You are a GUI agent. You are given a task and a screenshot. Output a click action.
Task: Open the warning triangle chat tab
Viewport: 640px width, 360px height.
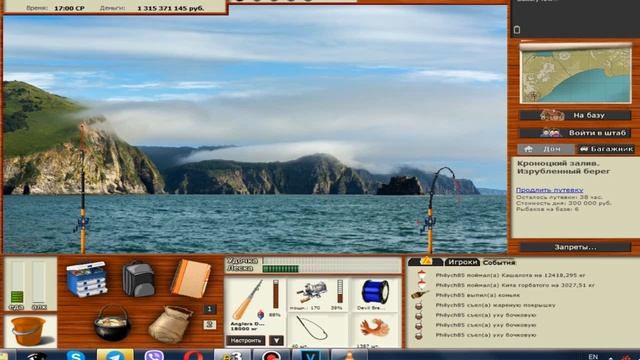425,262
